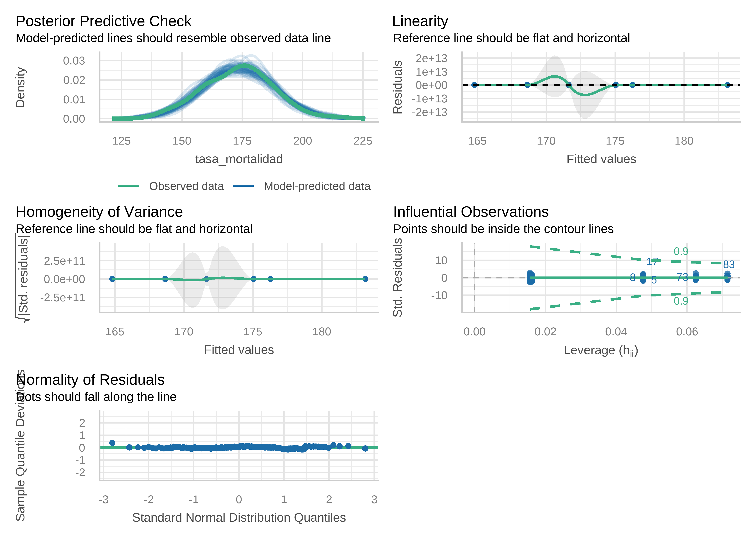Select the Influential Observations title

[470, 212]
